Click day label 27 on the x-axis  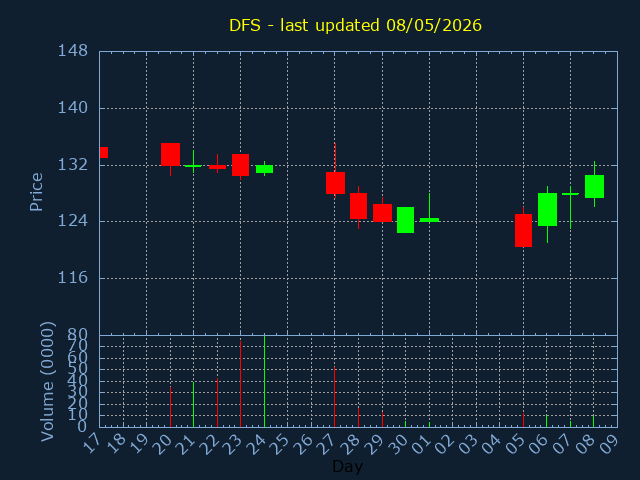pos(329,444)
